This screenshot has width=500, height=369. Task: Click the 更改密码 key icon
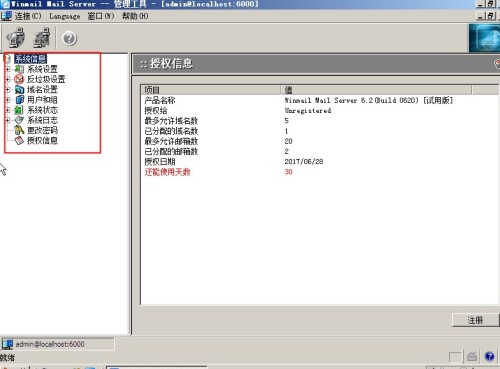(19, 130)
